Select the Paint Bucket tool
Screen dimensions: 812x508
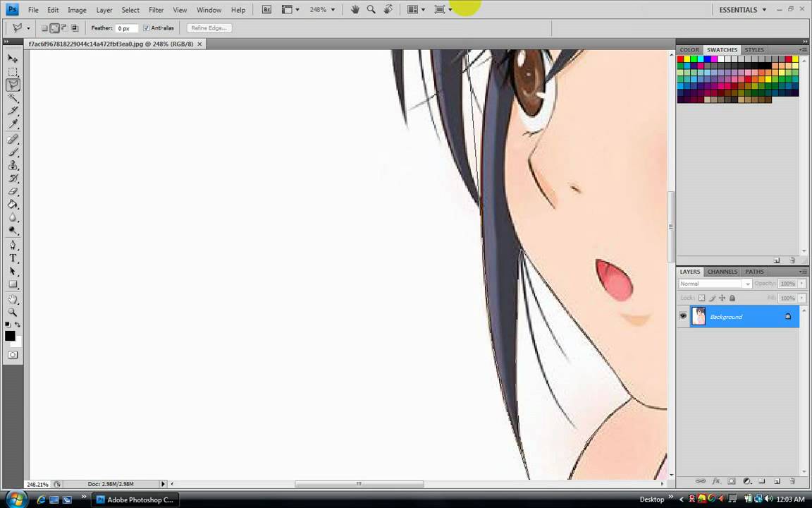tap(13, 204)
